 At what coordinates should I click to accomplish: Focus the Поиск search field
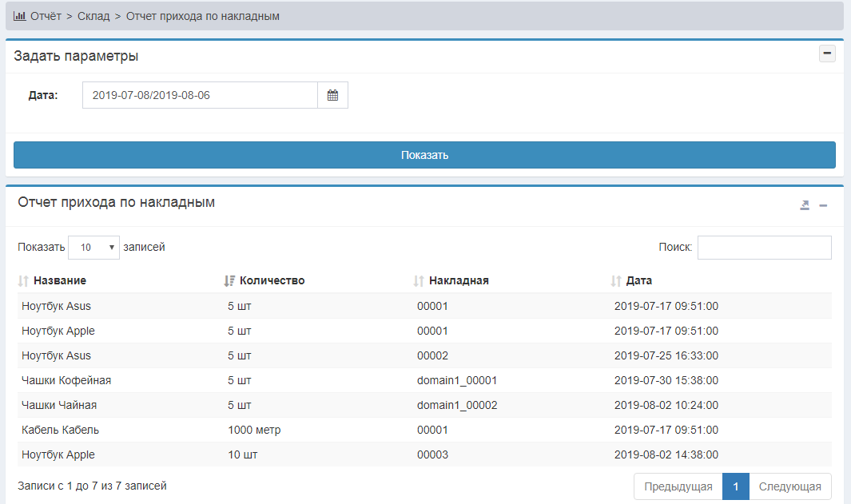tap(764, 248)
